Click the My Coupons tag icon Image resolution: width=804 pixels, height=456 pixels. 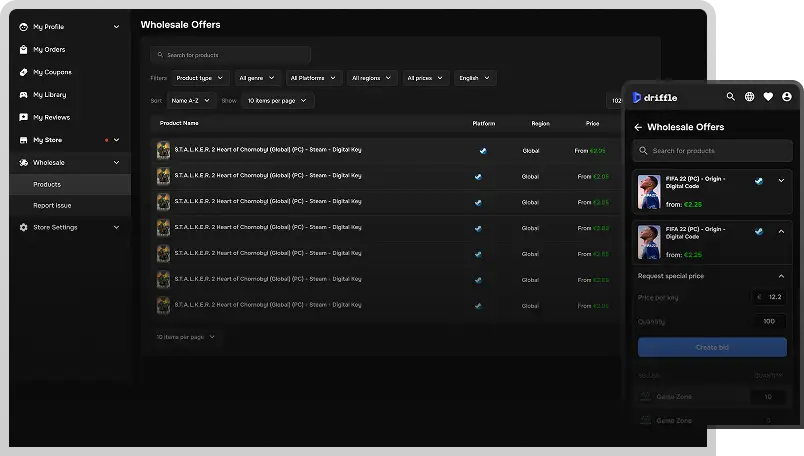coord(24,72)
